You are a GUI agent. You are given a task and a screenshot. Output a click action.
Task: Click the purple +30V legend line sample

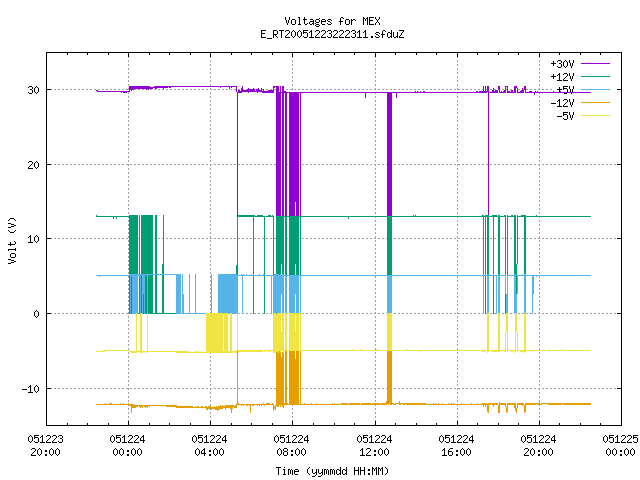(595, 64)
